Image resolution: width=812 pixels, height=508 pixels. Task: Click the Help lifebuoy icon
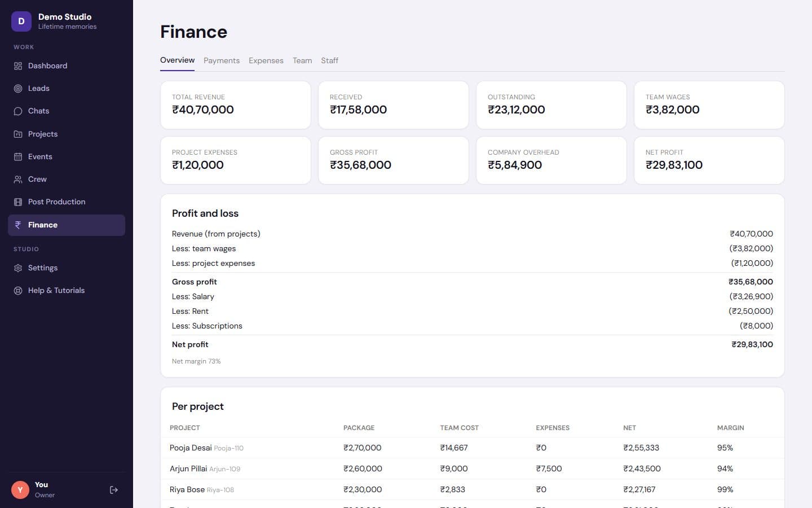(18, 291)
